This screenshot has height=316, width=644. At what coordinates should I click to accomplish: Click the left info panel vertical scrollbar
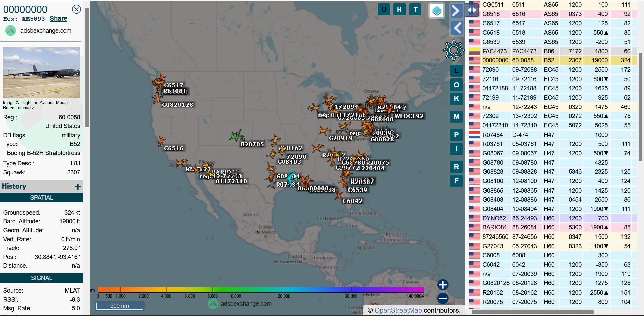point(87,67)
